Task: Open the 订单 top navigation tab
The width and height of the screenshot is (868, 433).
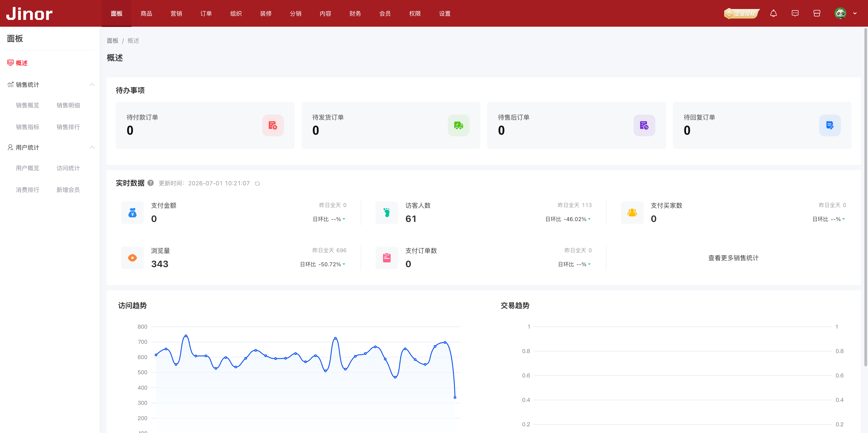Action: click(206, 14)
